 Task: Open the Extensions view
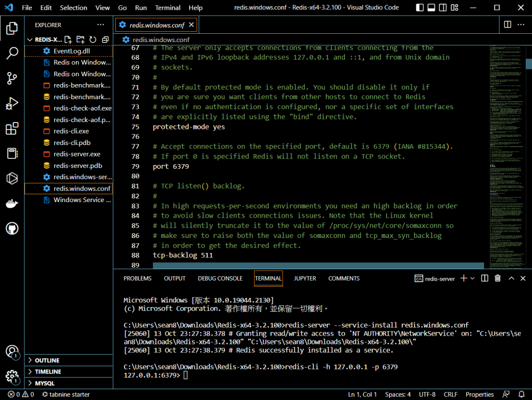[12, 128]
